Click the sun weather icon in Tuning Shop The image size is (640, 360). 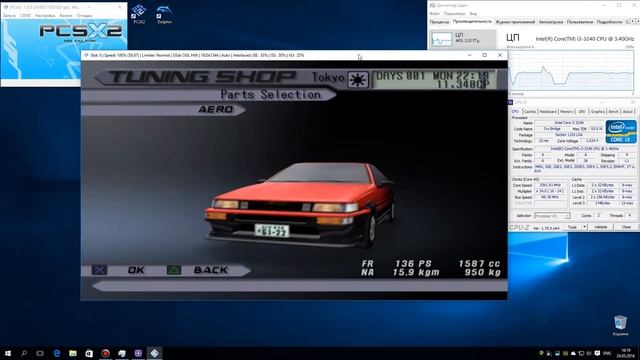pyautogui.click(x=358, y=80)
